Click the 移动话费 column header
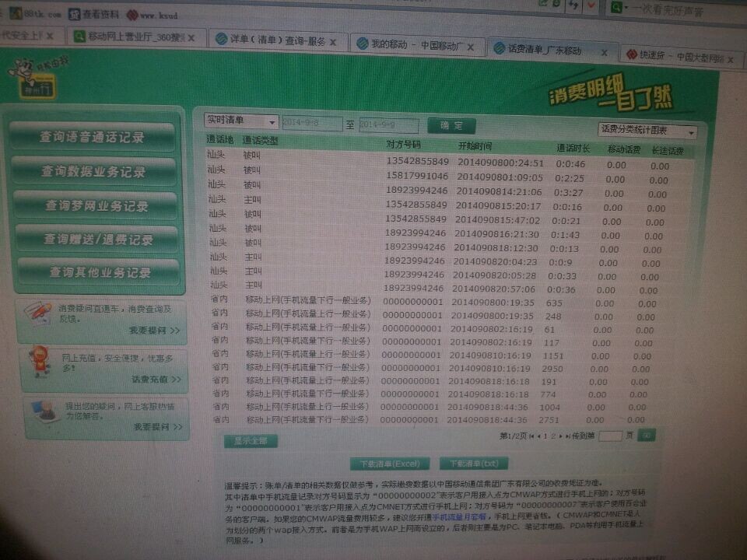Viewport: 747px width, 560px height. (x=623, y=149)
